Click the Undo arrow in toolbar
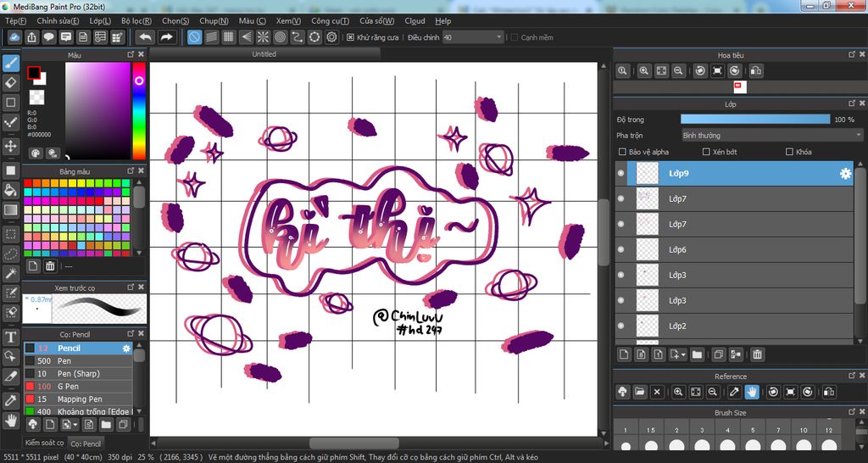 [x=146, y=37]
